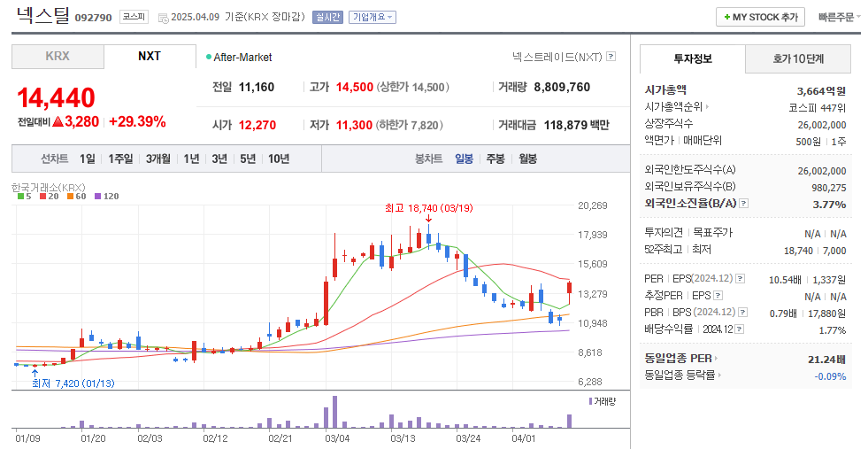Screen dimensions: 868x449
Task: Click the tallest volume bar at 03/04
Action: (335, 412)
